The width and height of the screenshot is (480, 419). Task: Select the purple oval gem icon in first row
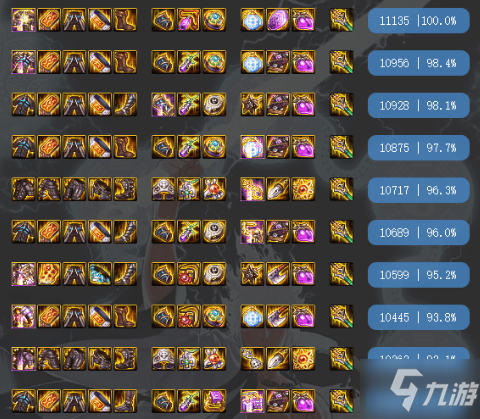[x=278, y=20]
